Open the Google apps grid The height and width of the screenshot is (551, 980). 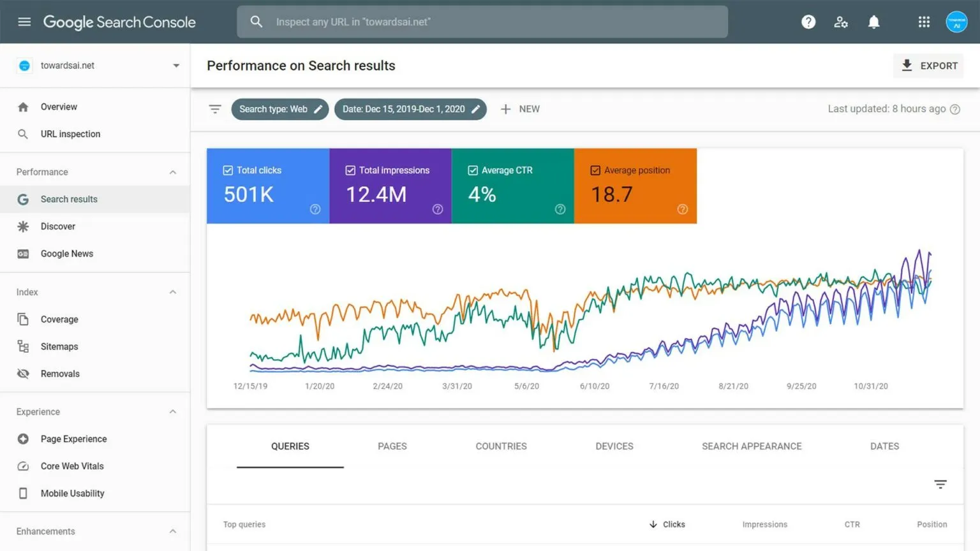[924, 22]
